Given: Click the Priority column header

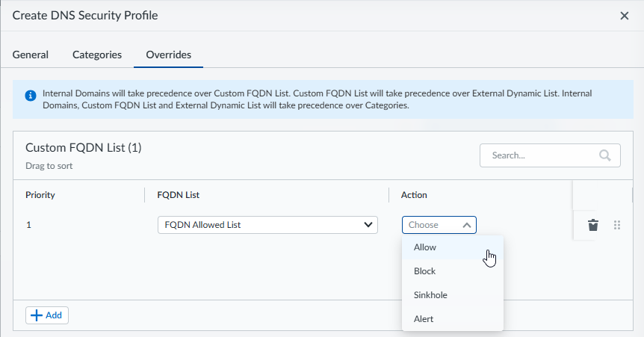Looking at the screenshot, I should (x=40, y=195).
